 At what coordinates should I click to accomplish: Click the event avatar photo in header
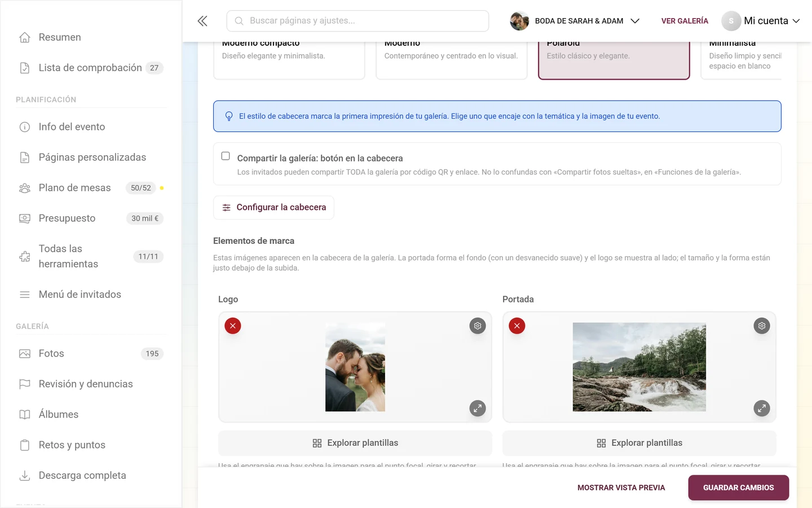519,21
